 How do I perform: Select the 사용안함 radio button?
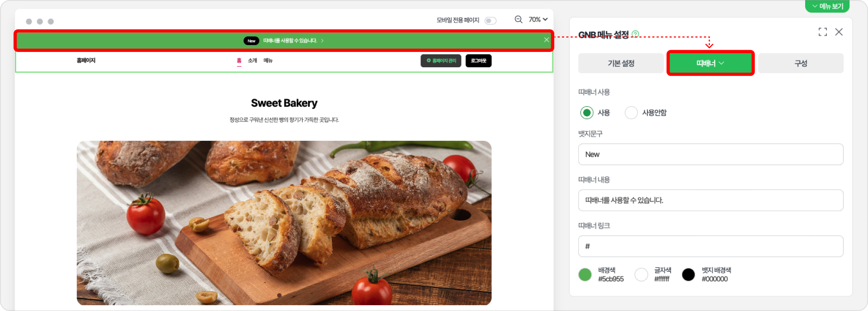631,112
